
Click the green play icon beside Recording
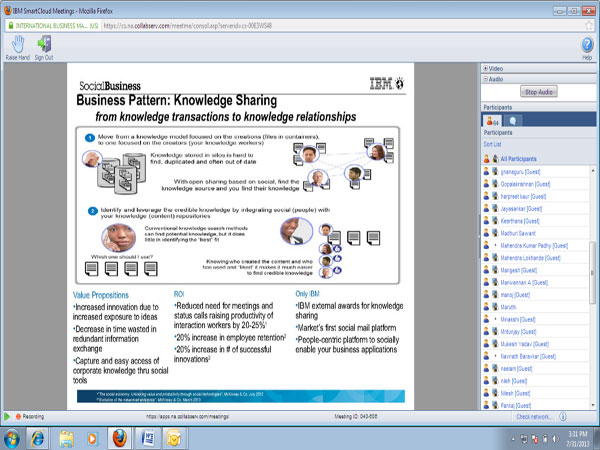(7, 416)
